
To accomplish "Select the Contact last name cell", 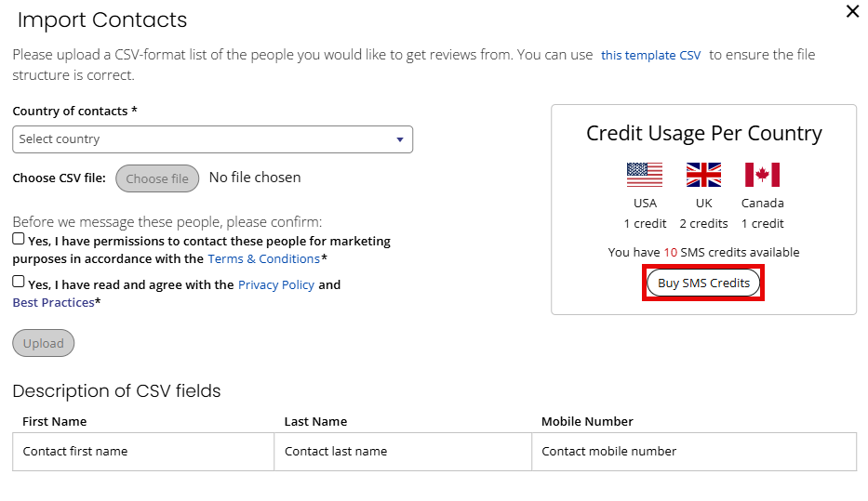I will [403, 452].
